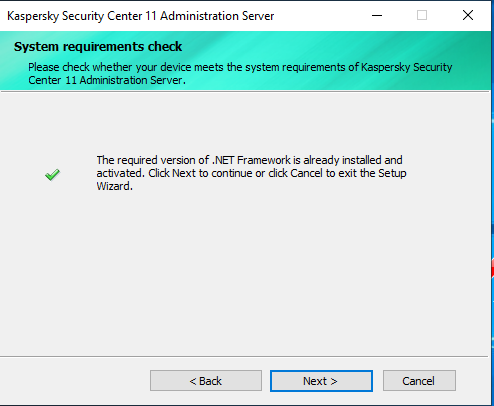Minimize the Kaspersky setup window
The image size is (494, 406).
click(377, 15)
